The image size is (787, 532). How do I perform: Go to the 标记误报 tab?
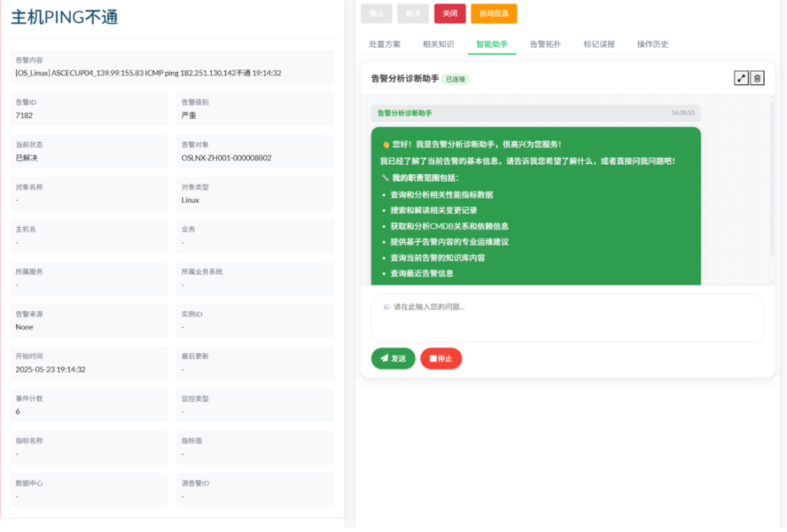(599, 44)
